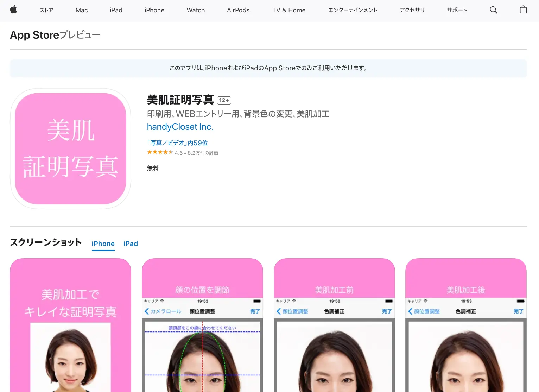View the 美肌加工でキレイな証明写真 screenshot
Viewport: 539px width, 392px height.
[x=71, y=325]
